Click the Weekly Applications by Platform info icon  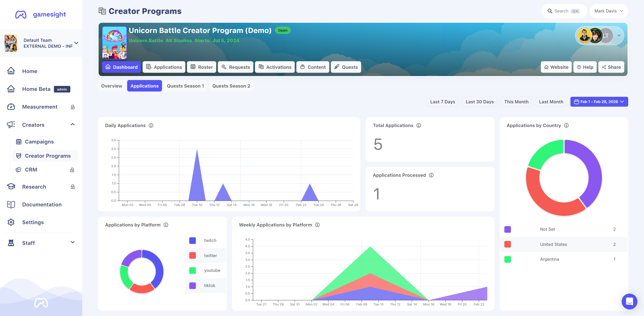click(318, 225)
